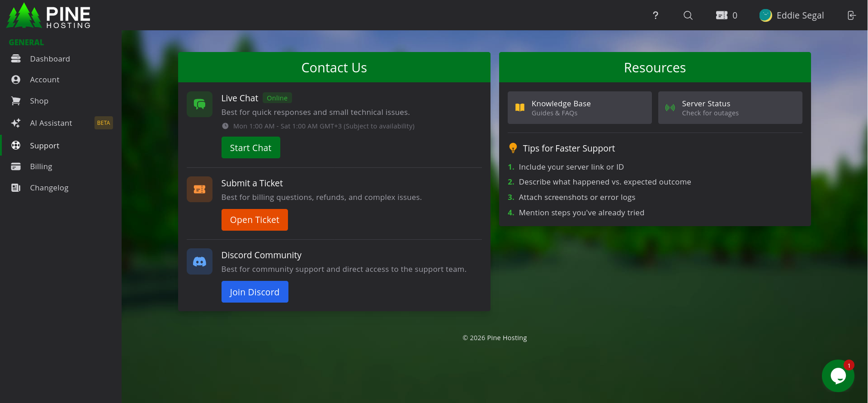
Task: Click Eddie Segal's avatar
Action: [x=765, y=15]
